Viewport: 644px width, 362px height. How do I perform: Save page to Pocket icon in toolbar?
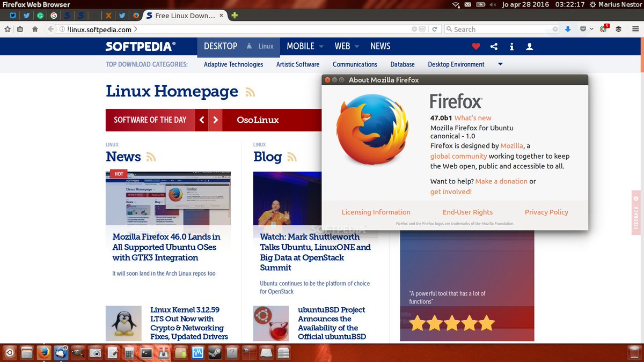click(583, 29)
